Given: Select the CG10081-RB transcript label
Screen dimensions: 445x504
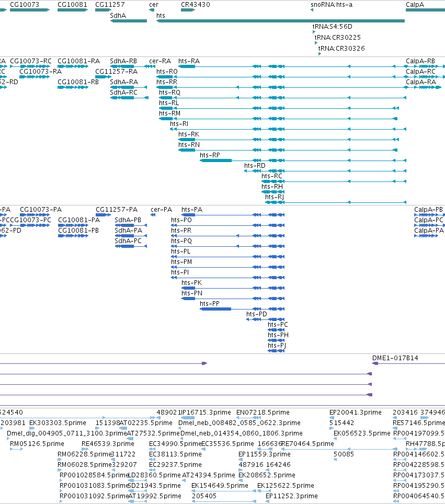Looking at the screenshot, I should point(78,82).
